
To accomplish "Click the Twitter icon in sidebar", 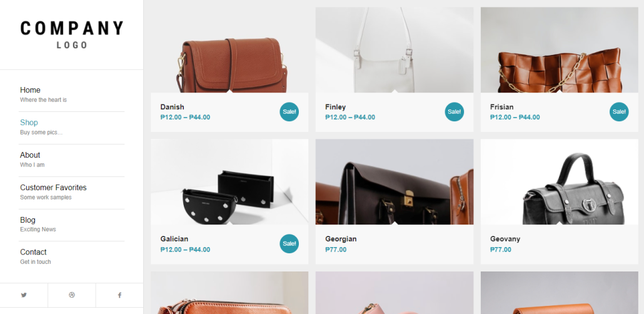I will coord(24,295).
